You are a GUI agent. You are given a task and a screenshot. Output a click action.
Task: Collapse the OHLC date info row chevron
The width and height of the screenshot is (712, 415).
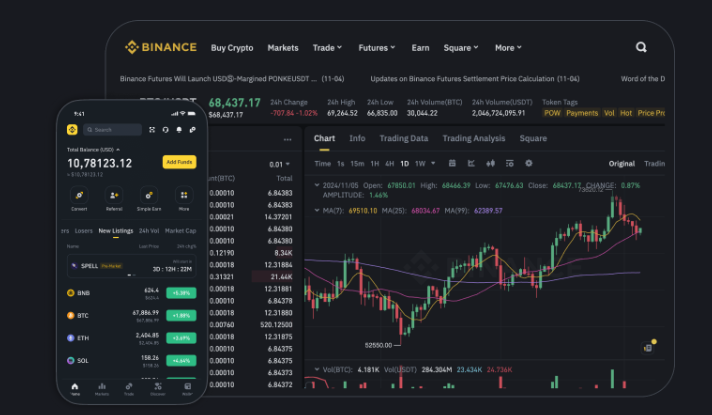coord(317,185)
